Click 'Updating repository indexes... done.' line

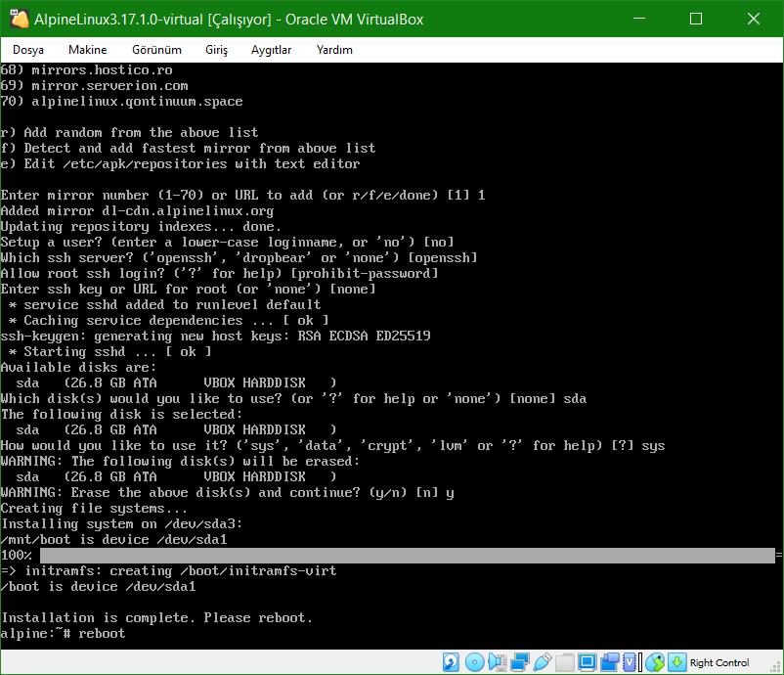[141, 227]
